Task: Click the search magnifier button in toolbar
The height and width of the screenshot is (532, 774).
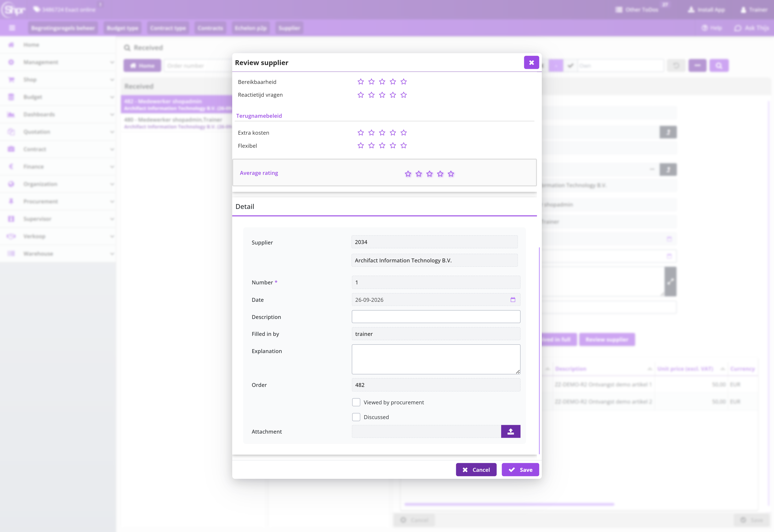Action: tap(719, 65)
